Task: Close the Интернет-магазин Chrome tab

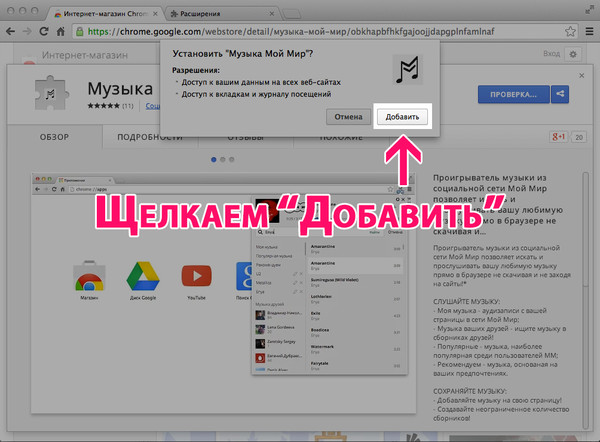Action: click(155, 14)
